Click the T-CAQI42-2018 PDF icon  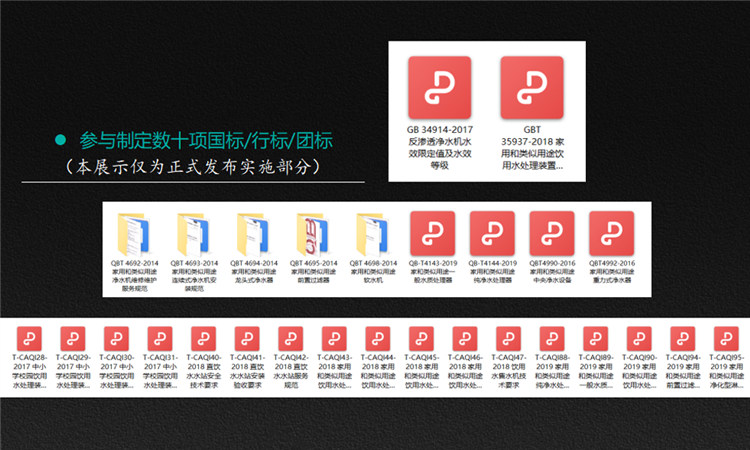point(290,337)
